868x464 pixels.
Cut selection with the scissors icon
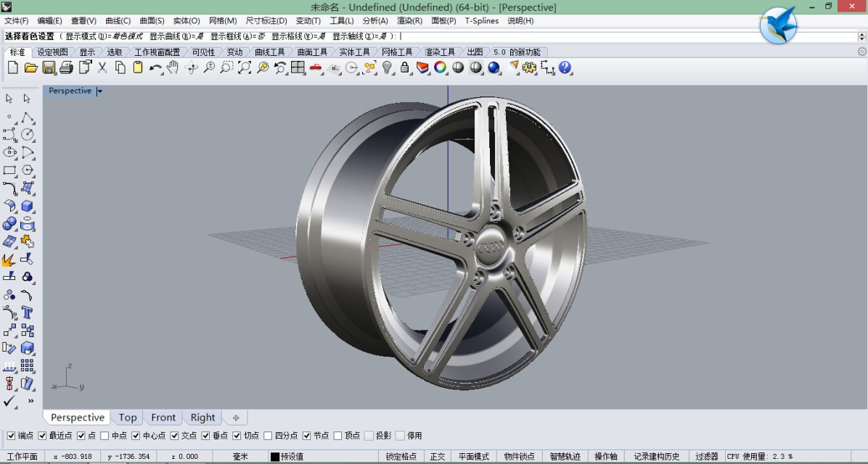click(x=102, y=67)
